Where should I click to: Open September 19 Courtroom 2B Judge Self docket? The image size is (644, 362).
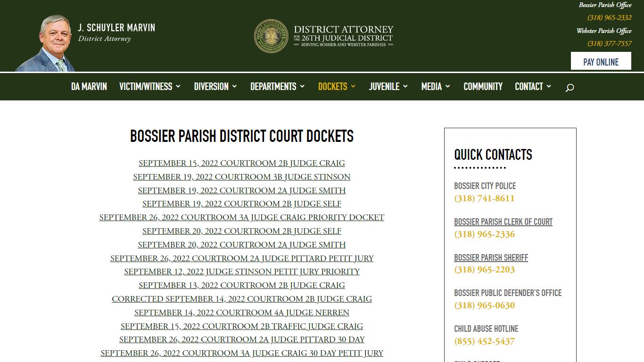242,204
